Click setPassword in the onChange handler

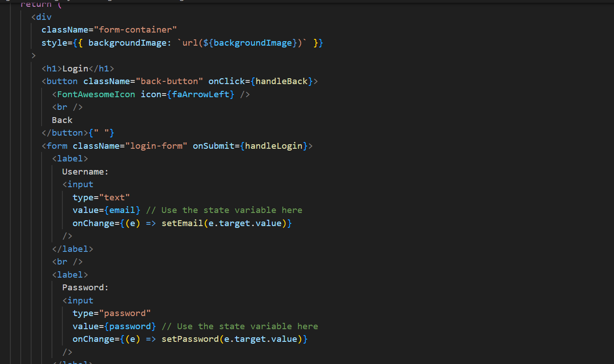pyautogui.click(x=190, y=339)
